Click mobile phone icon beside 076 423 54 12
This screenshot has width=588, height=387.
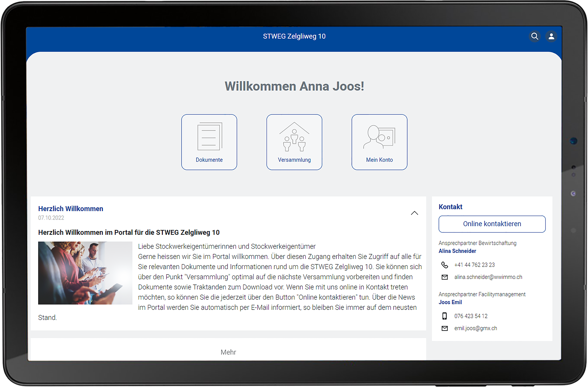tap(445, 316)
